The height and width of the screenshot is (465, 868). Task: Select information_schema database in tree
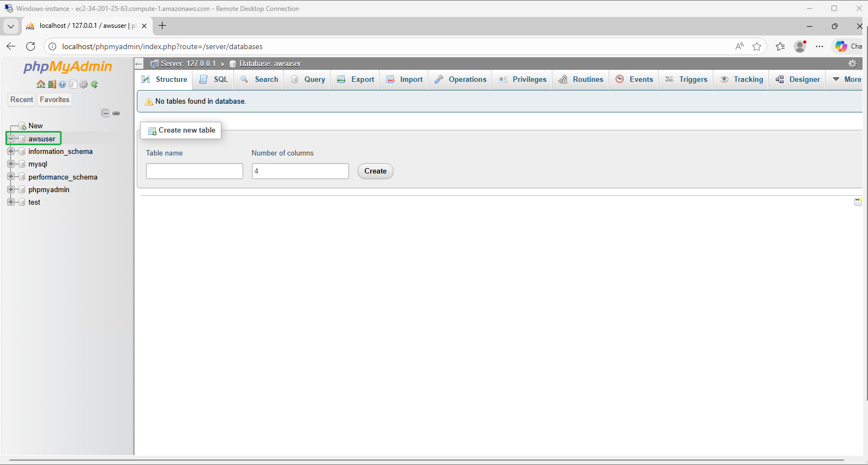coord(61,151)
